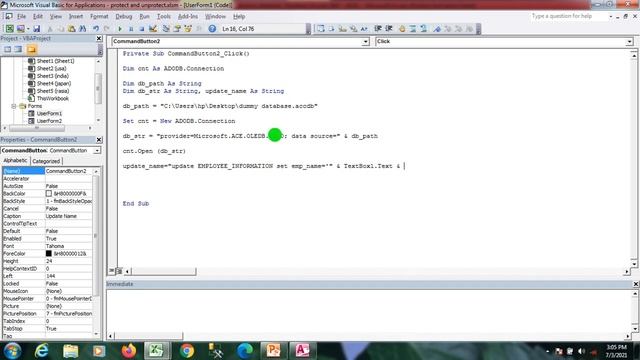Open the Add-Ins menu
640x360 pixels.
(x=188, y=16)
